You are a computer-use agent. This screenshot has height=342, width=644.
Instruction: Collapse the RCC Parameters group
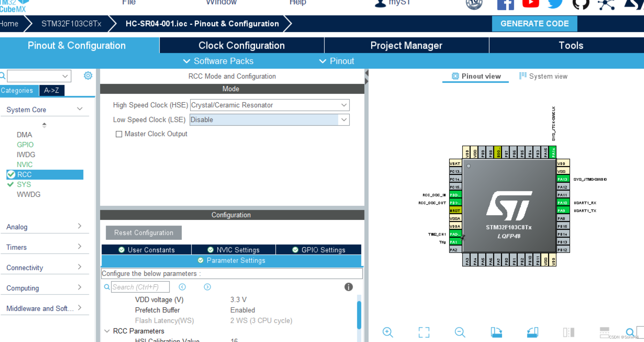point(107,331)
